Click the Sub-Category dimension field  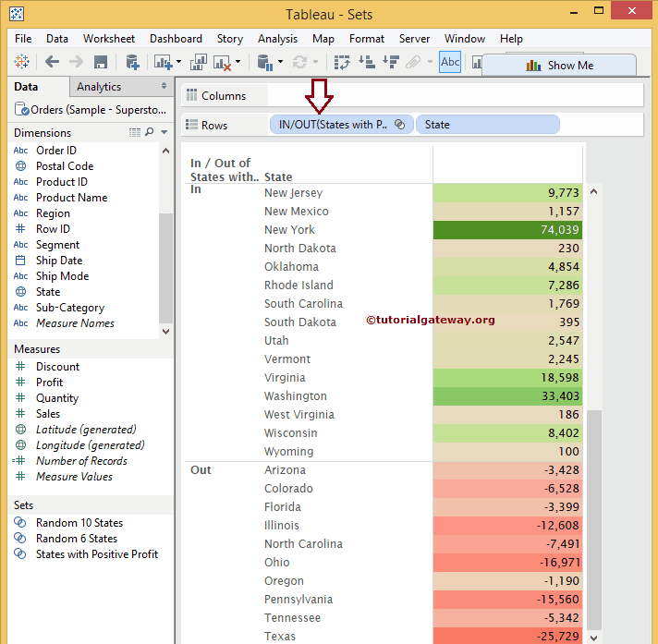point(69,308)
